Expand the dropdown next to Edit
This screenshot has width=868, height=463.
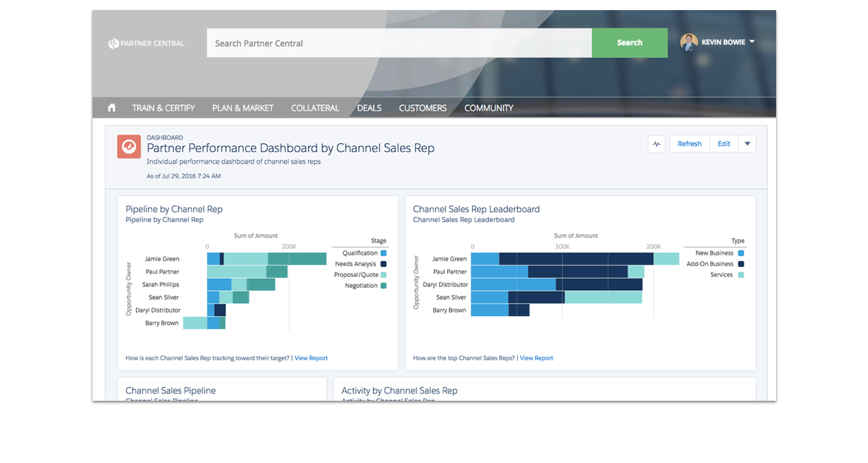point(747,144)
